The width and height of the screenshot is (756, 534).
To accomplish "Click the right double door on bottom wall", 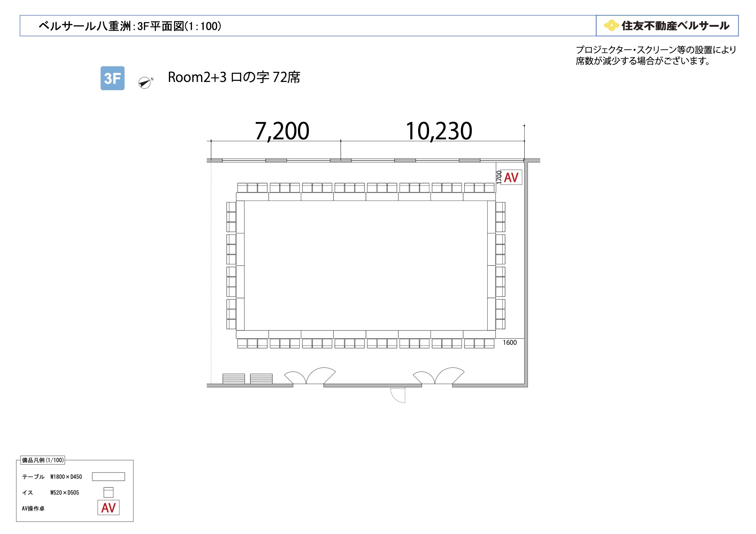I will (x=438, y=376).
